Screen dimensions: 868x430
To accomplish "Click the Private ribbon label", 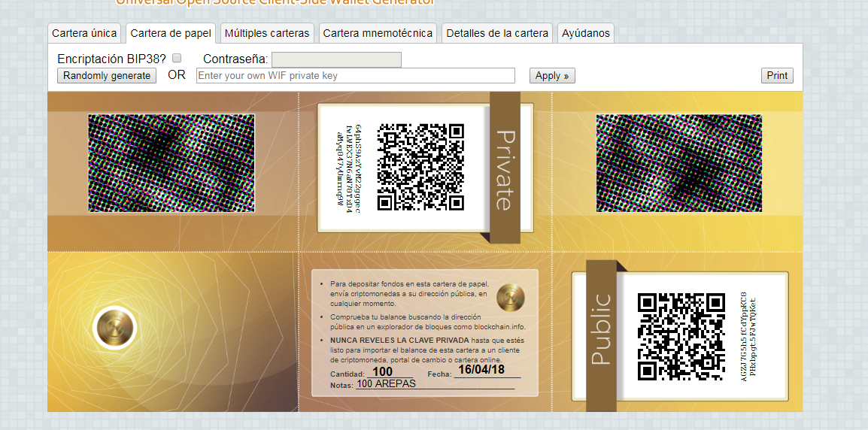I will 505,168.
